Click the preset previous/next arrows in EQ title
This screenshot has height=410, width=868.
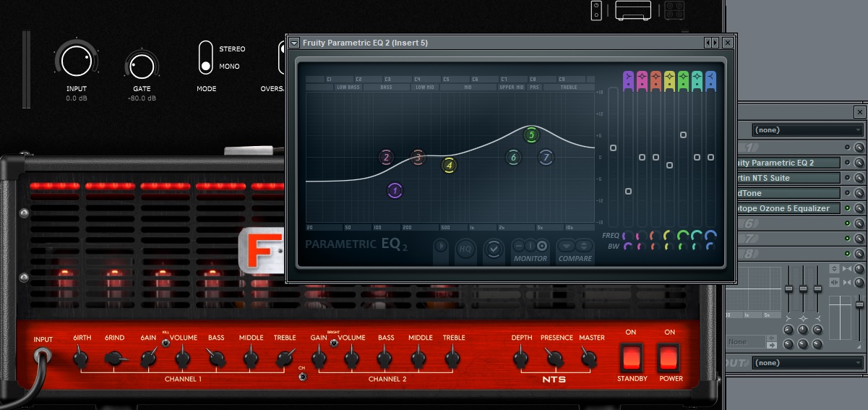pyautogui.click(x=712, y=43)
